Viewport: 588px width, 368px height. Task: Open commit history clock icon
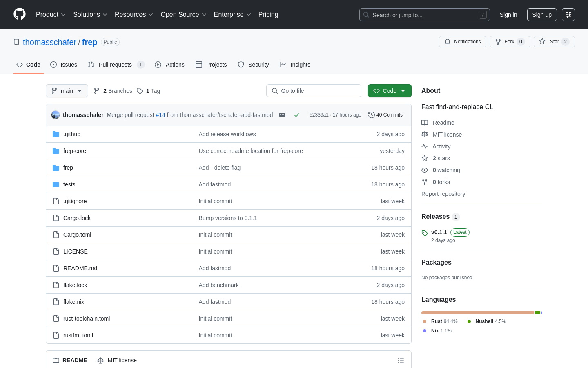(372, 115)
